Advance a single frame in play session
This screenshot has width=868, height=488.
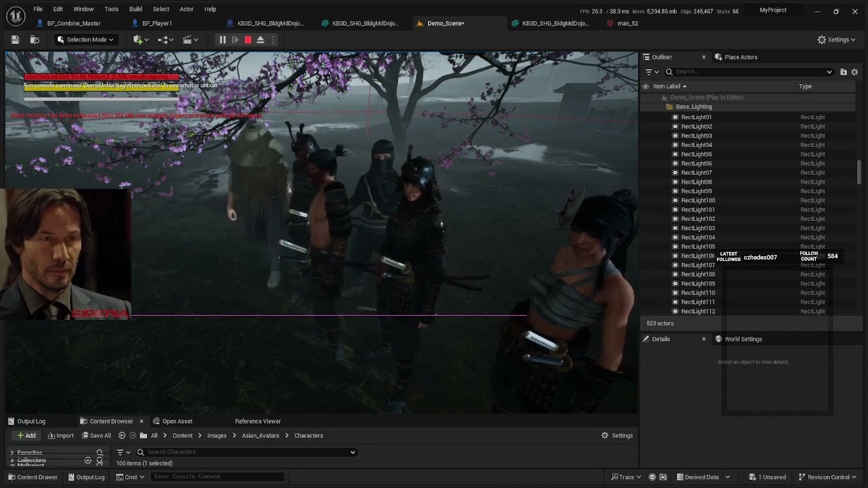[x=235, y=40]
